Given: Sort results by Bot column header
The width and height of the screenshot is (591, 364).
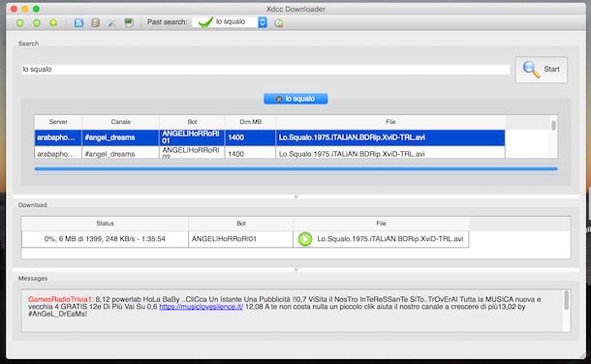Looking at the screenshot, I should (x=192, y=122).
